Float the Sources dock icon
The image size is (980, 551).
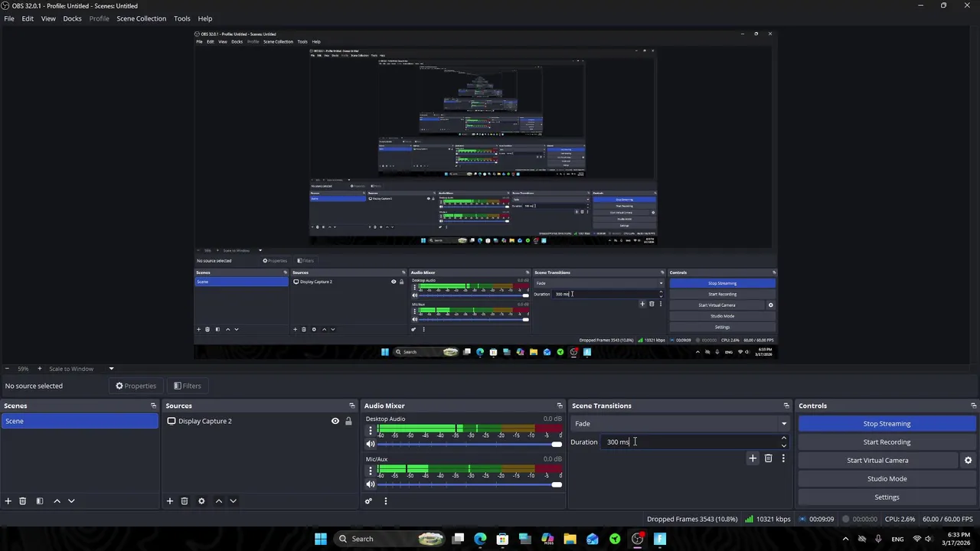point(352,406)
